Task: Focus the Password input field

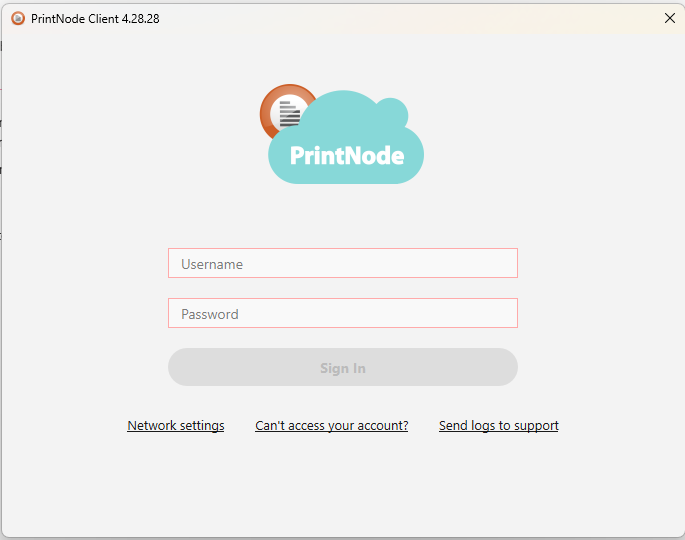Action: click(x=342, y=314)
